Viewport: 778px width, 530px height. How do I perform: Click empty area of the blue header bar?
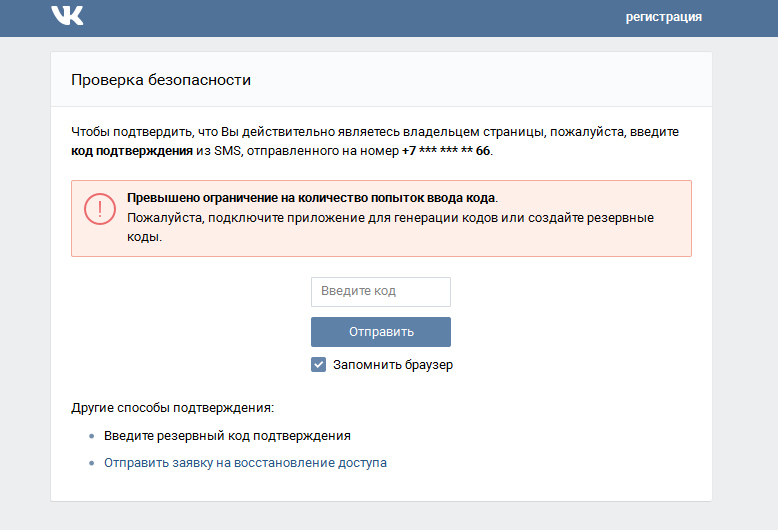point(350,17)
